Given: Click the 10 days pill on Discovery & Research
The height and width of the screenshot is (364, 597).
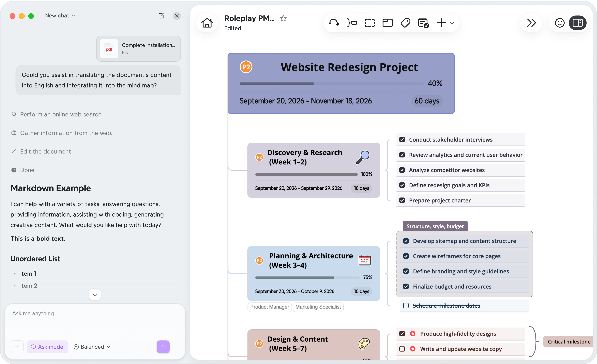Looking at the screenshot, I should [361, 188].
